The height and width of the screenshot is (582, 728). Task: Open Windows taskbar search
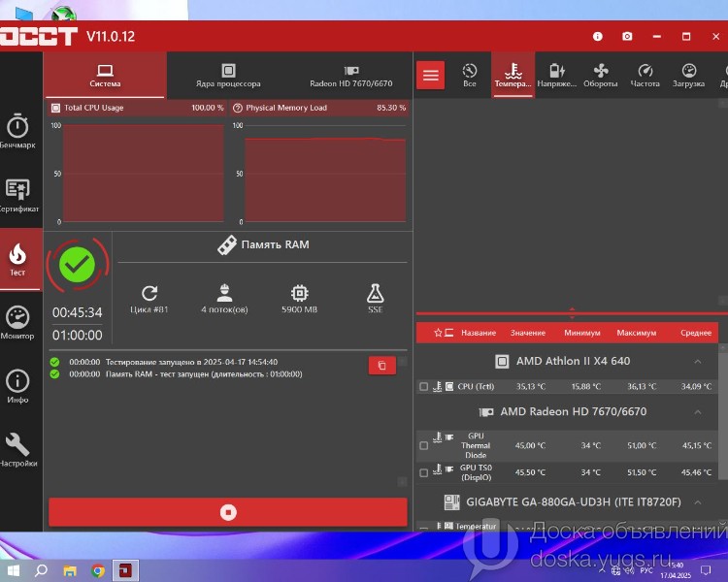click(41, 570)
